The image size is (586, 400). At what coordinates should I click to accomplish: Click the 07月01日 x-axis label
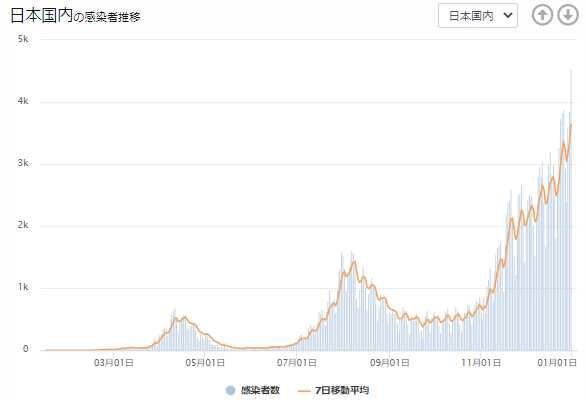click(297, 362)
